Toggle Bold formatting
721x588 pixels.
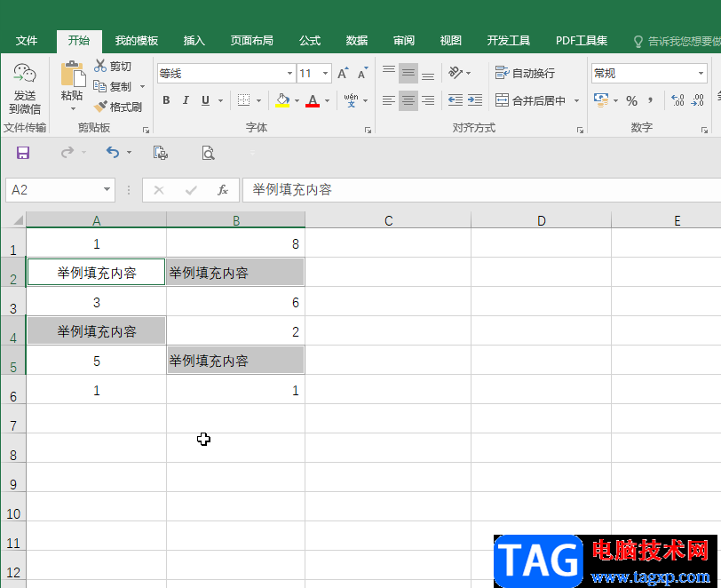point(166,100)
